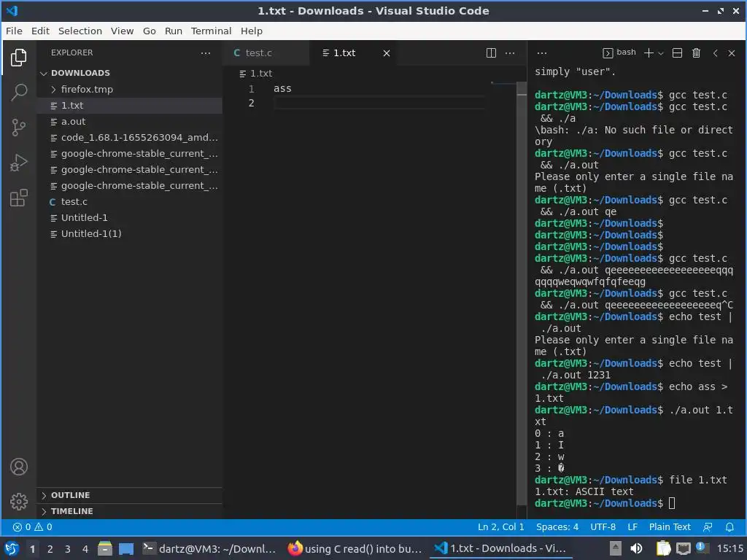Image resolution: width=747 pixels, height=560 pixels.
Task: Open the View menu
Action: point(122,31)
